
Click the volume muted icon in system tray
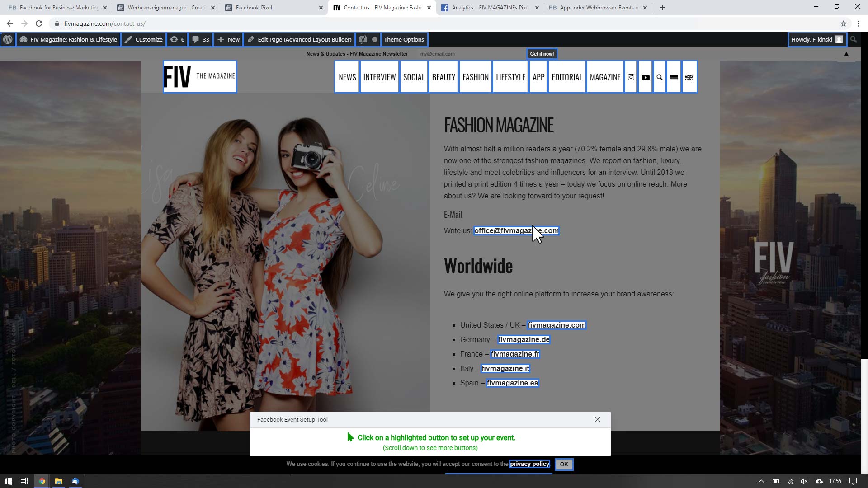pos(804,481)
